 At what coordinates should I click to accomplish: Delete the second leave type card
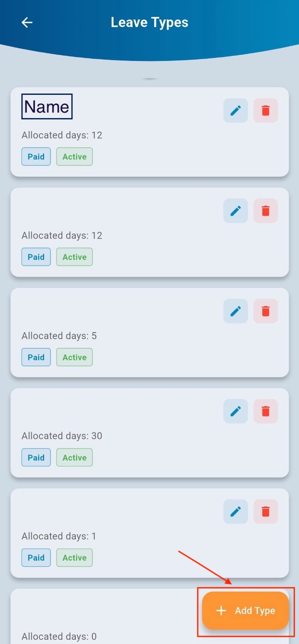[x=266, y=211]
